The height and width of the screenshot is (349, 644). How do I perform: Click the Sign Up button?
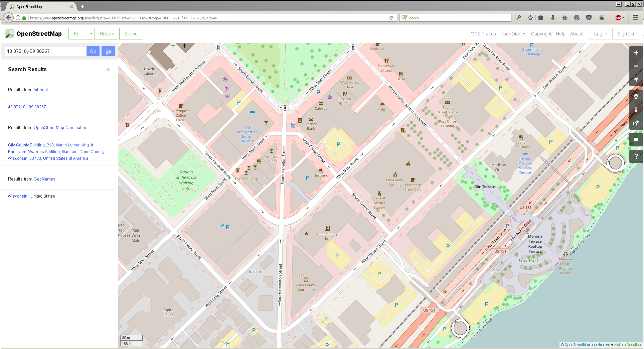click(x=626, y=34)
